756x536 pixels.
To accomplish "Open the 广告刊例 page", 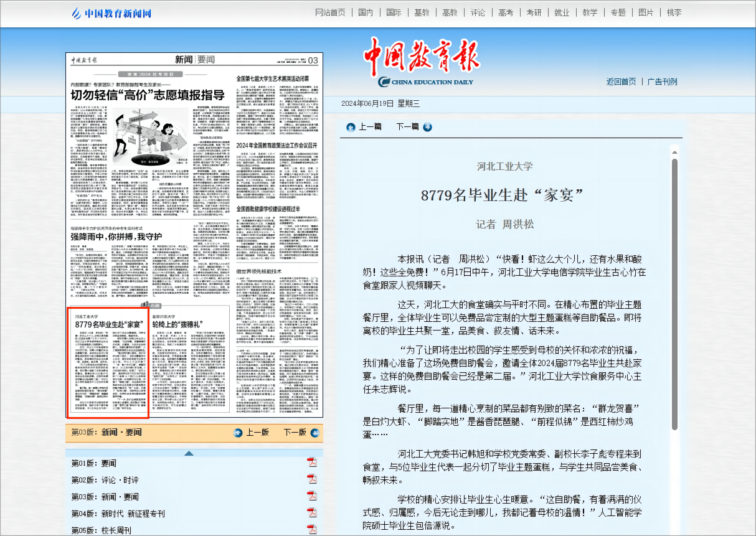I will point(662,81).
